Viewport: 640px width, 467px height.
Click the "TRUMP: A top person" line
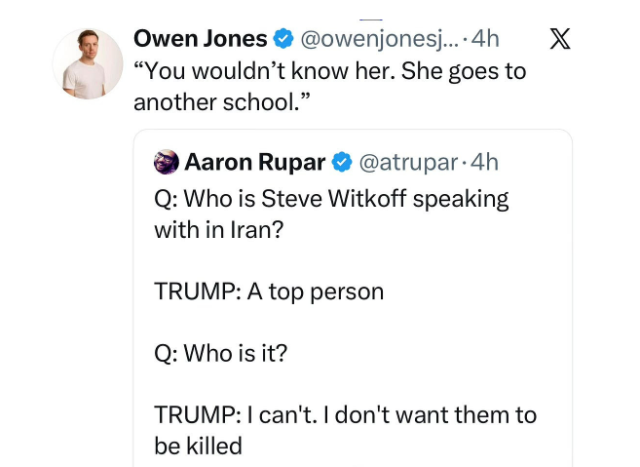268,292
